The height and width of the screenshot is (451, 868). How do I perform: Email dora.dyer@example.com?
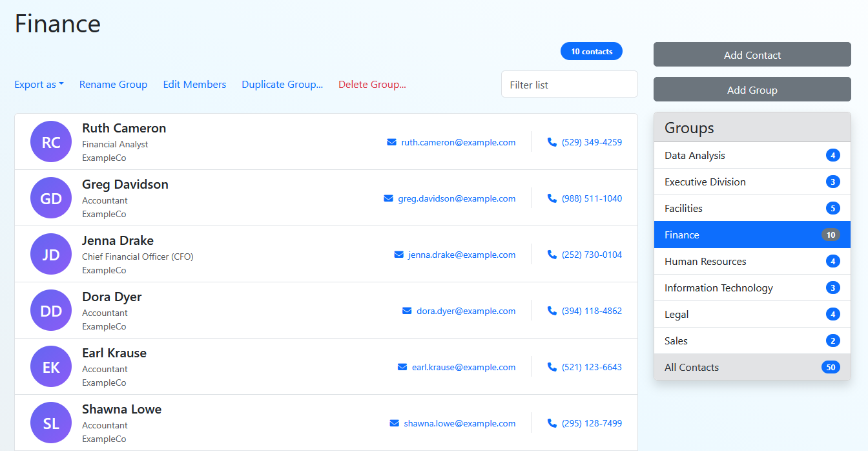(466, 311)
